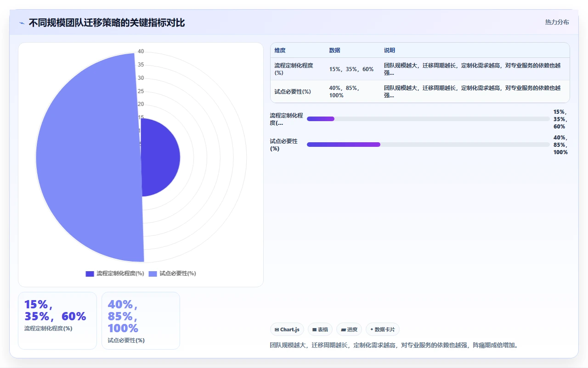Viewport: 588px width, 368px height.
Task: Click the 试点必要性(%) table row cell
Action: point(298,91)
